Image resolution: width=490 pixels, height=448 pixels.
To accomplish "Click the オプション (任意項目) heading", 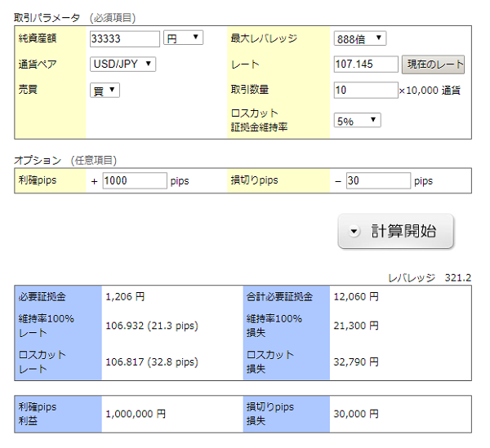I will click(x=65, y=161).
